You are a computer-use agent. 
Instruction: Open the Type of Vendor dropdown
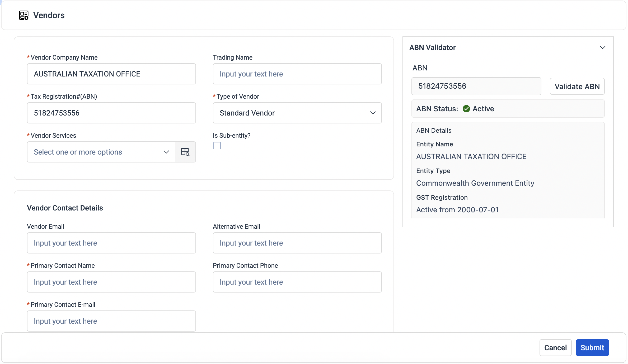(x=297, y=113)
